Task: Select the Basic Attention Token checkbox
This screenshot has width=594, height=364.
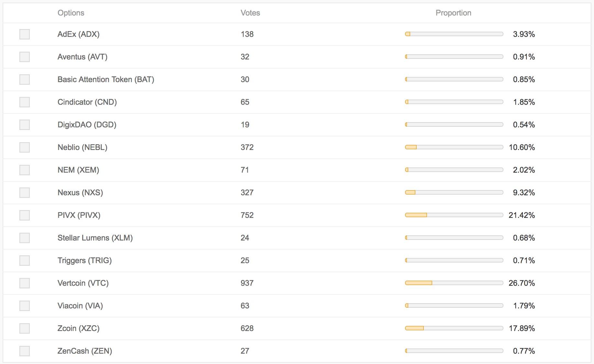Action: click(25, 80)
